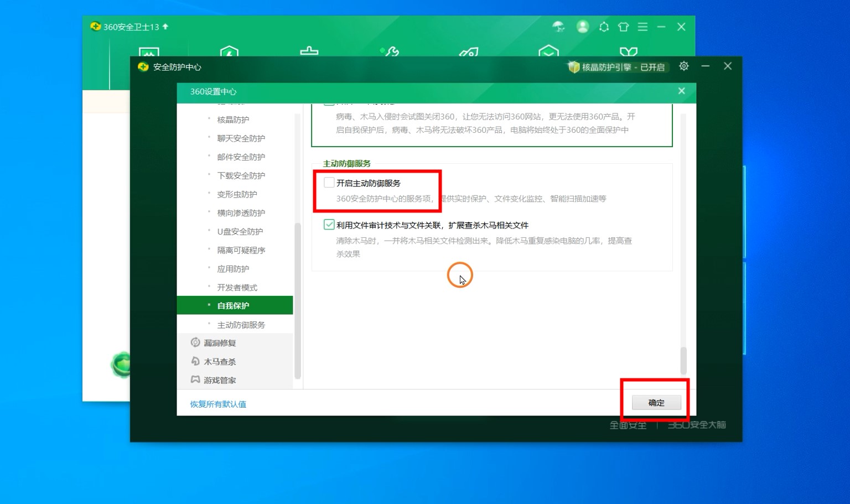Click the right content pane scrollbar thumb
The width and height of the screenshot is (850, 504).
click(683, 360)
